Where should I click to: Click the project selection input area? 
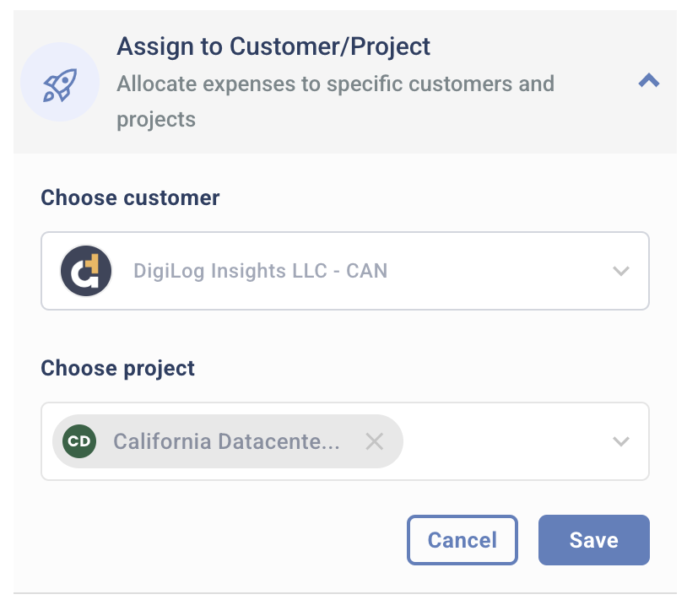[506, 440]
